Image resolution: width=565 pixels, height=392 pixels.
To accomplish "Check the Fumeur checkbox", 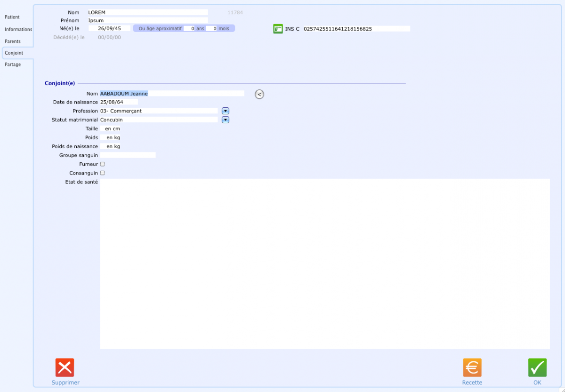I will pos(103,164).
